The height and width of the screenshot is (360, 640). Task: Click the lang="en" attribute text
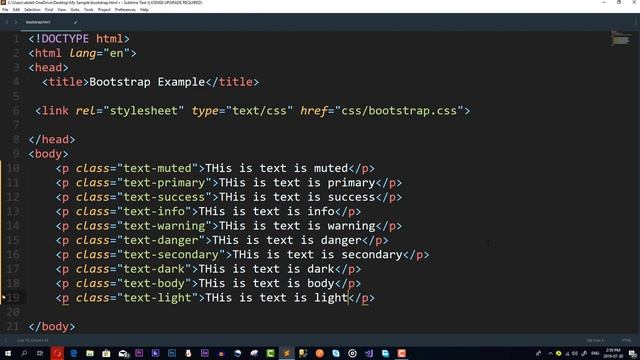100,53
